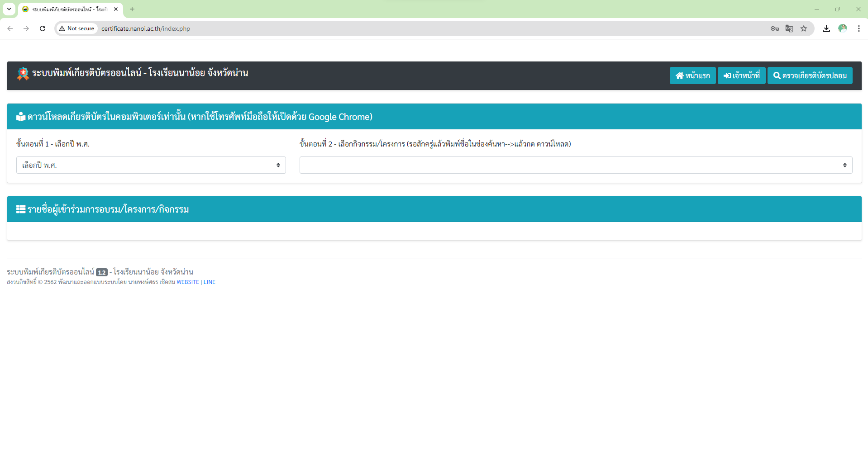The height and width of the screenshot is (464, 868).
Task: Open the เลือกปี พ.ศ. year dropdown
Action: (151, 165)
